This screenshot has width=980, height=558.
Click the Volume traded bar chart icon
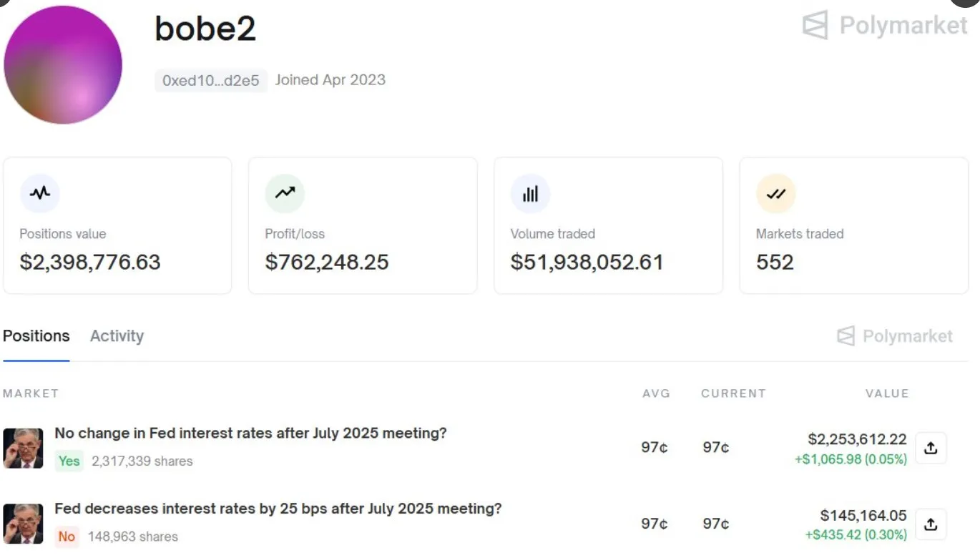pyautogui.click(x=530, y=192)
